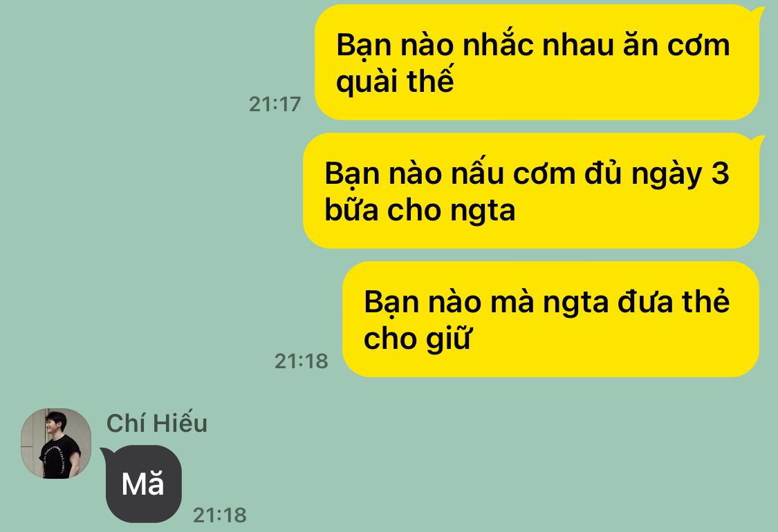Tap the message "Bạn nào mà ngta đưa thẻ"
Image resolution: width=778 pixels, height=532 pixels.
pyautogui.click(x=550, y=319)
